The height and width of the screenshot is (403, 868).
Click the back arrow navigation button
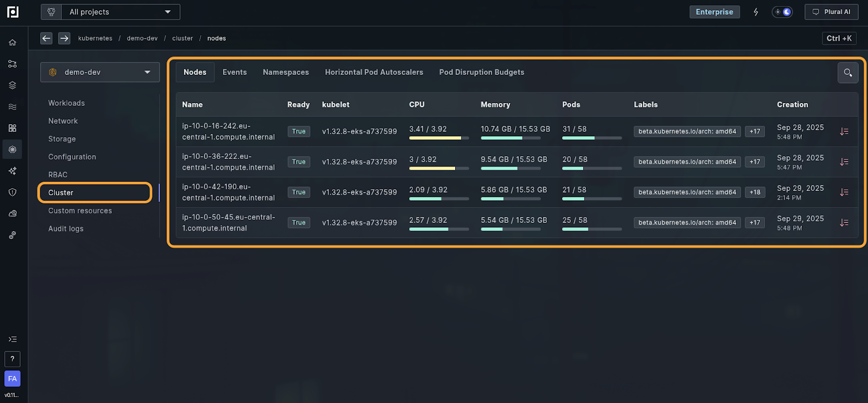point(47,38)
